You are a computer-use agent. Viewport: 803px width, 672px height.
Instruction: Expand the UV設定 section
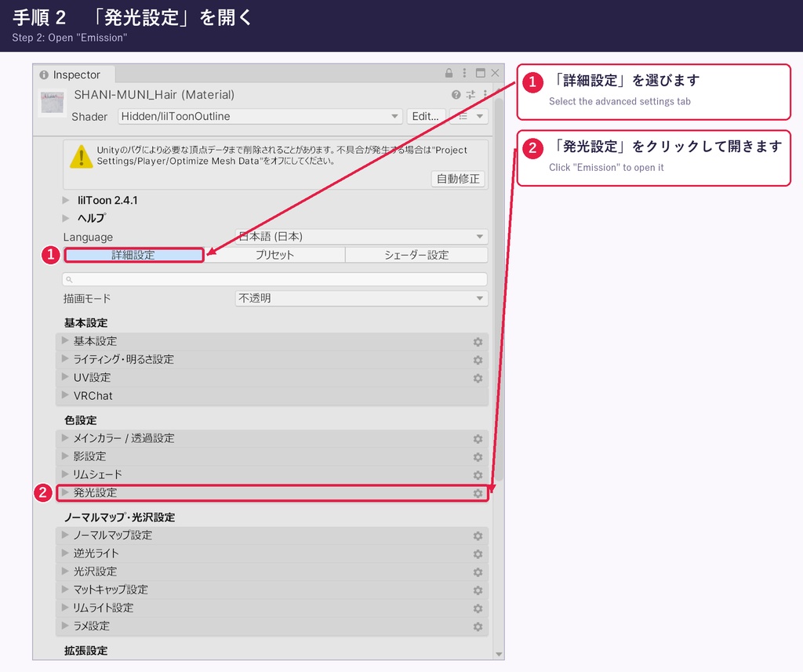pyautogui.click(x=272, y=377)
